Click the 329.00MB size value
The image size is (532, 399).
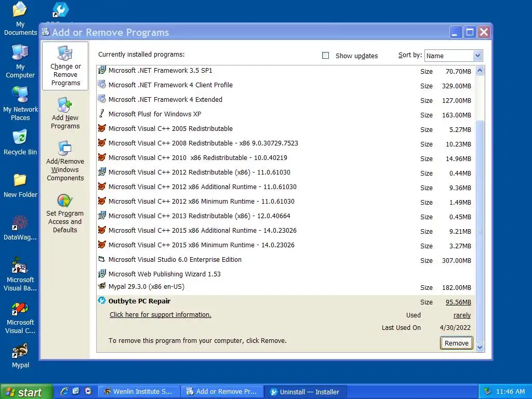click(456, 86)
